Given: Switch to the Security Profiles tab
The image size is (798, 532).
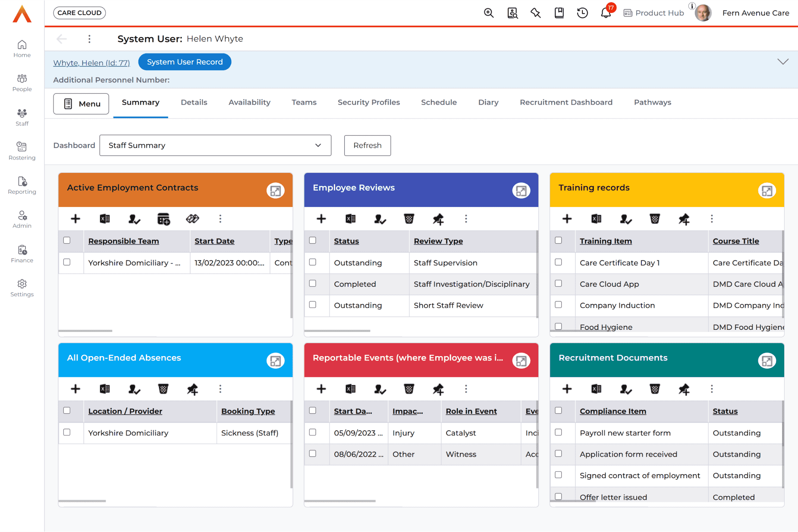Looking at the screenshot, I should [x=368, y=102].
